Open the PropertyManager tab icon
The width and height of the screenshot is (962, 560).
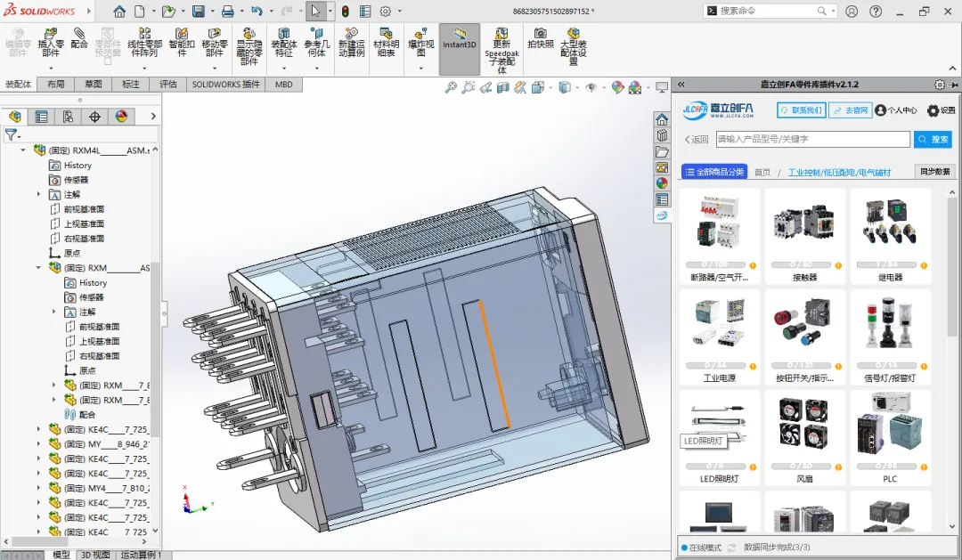(42, 117)
